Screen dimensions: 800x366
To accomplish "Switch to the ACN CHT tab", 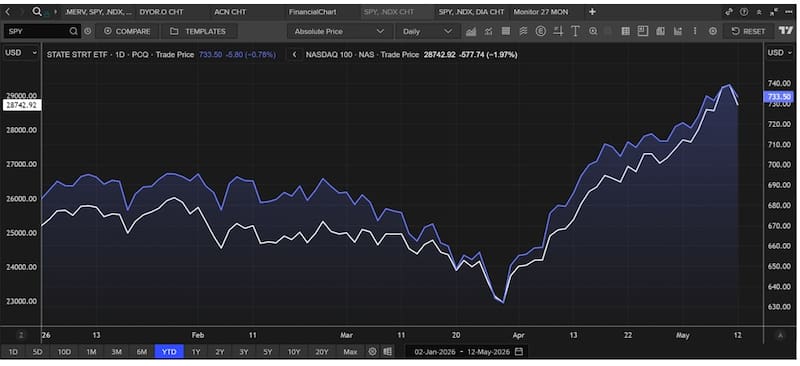I will coord(230,12).
